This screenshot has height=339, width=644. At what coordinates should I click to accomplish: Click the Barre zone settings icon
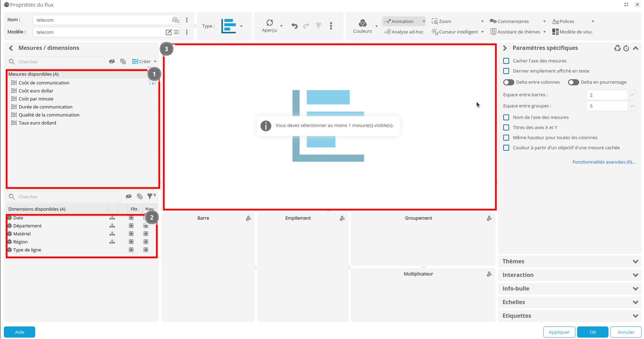[248, 218]
